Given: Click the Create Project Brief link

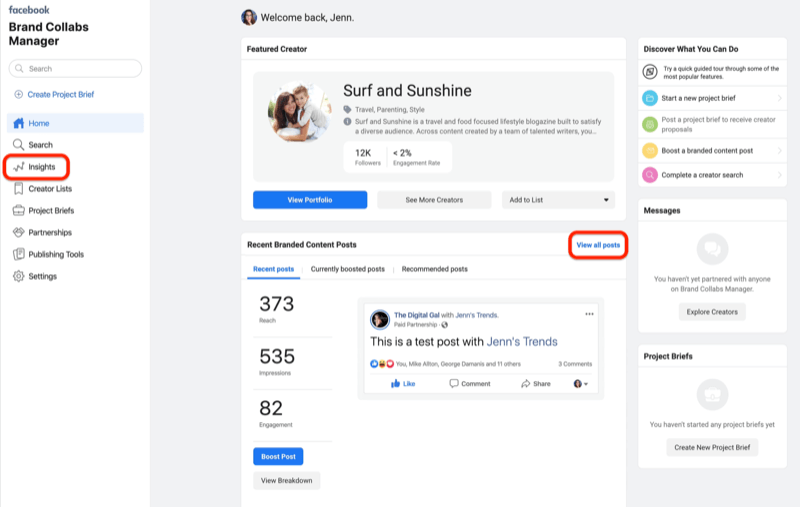Looking at the screenshot, I should [61, 94].
